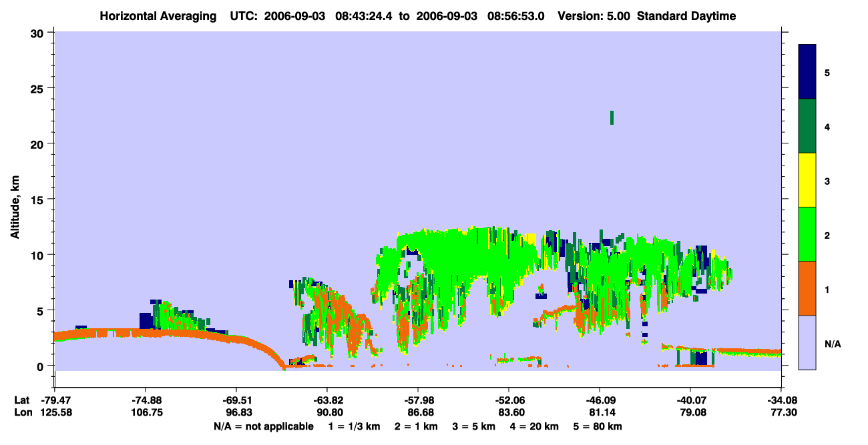Click the legend text '5 = 80 km'

(598, 426)
